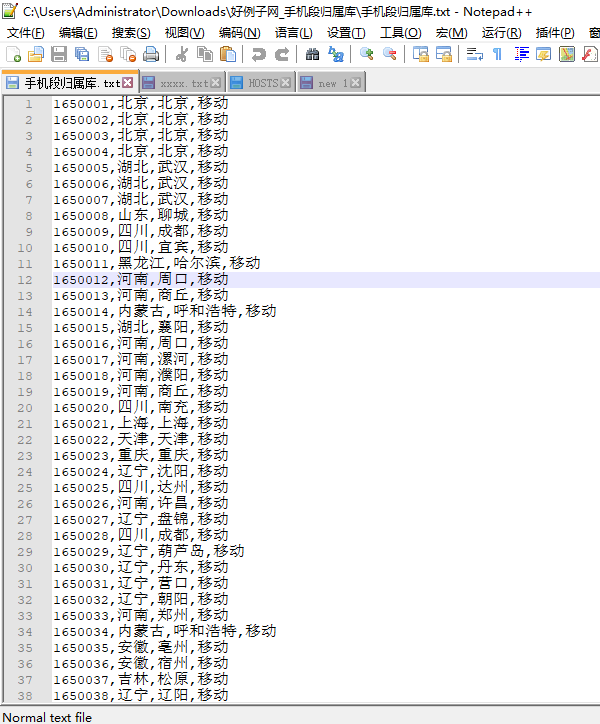Click line number 38 in margin
This screenshot has width=600, height=724.
(25, 696)
